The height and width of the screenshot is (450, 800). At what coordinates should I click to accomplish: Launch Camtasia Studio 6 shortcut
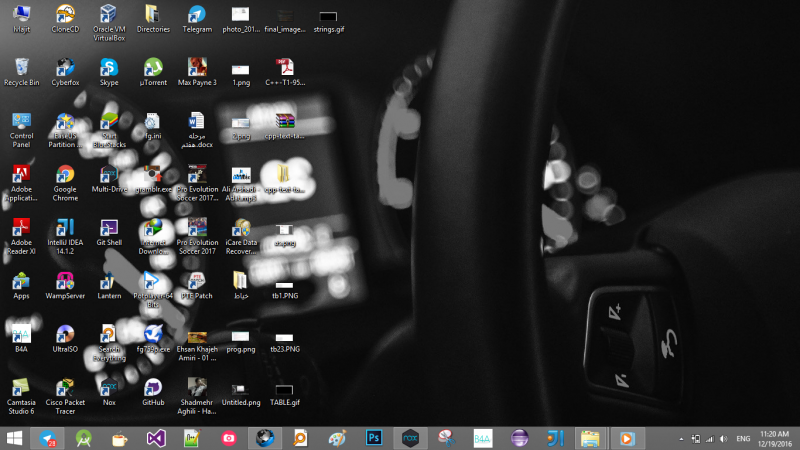(x=21, y=397)
